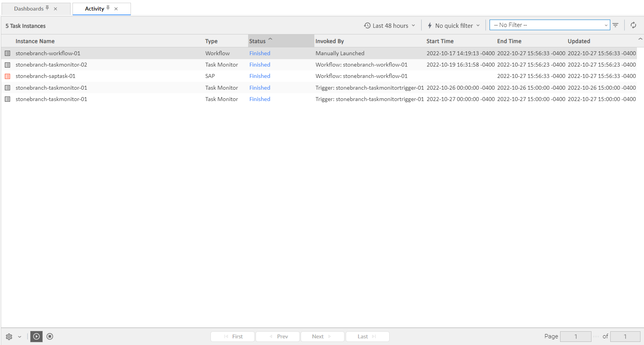Click the settings gear icon in footer
Screen dimensions: 644x345
click(9, 337)
